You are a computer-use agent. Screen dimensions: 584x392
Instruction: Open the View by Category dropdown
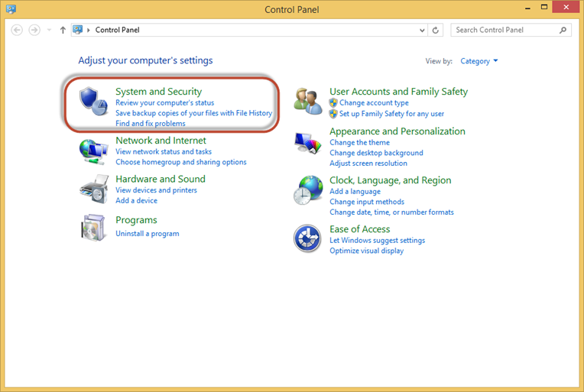click(x=479, y=61)
